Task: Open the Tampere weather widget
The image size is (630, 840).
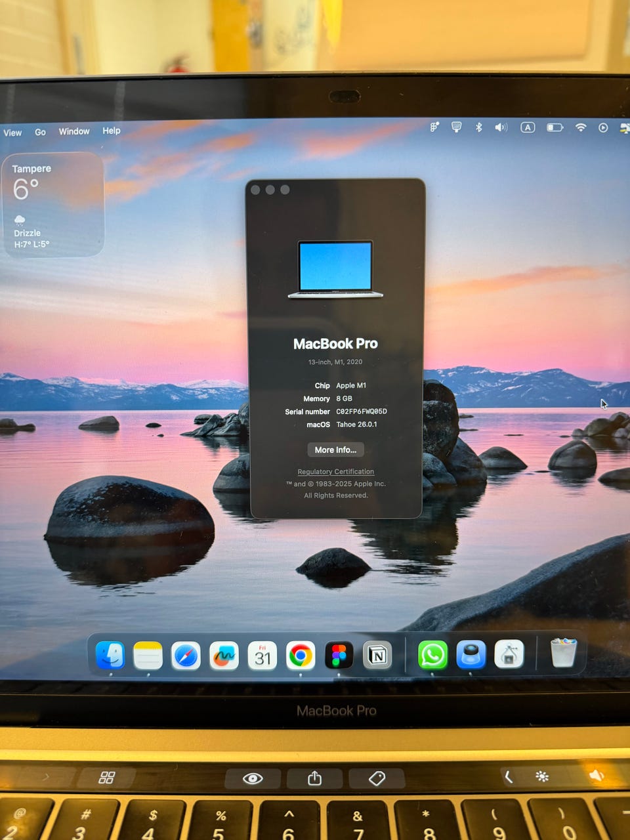Action: pos(52,205)
